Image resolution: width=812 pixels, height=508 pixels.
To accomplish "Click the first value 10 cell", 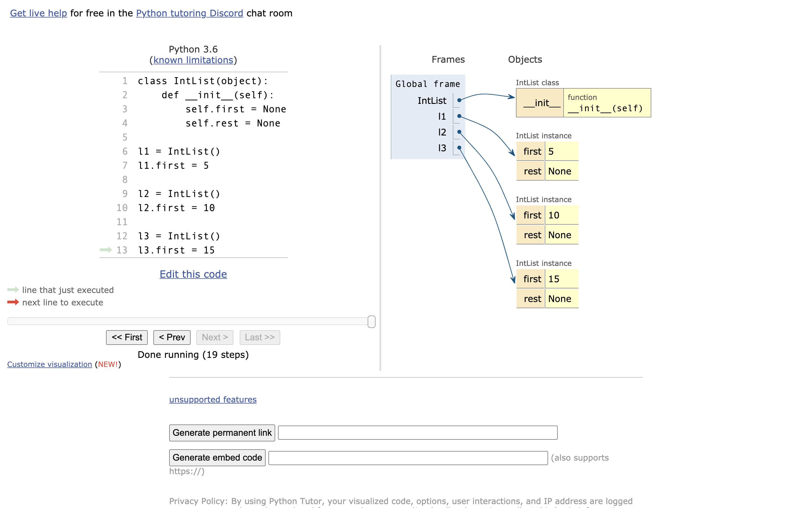I will (x=561, y=215).
